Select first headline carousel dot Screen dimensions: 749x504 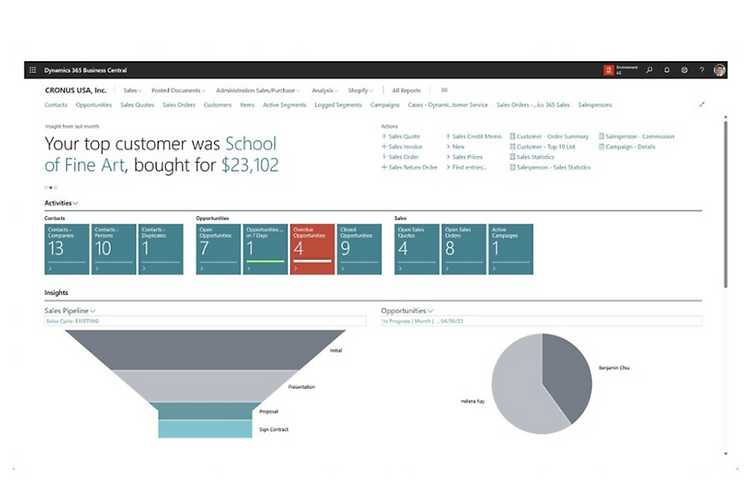[46, 188]
